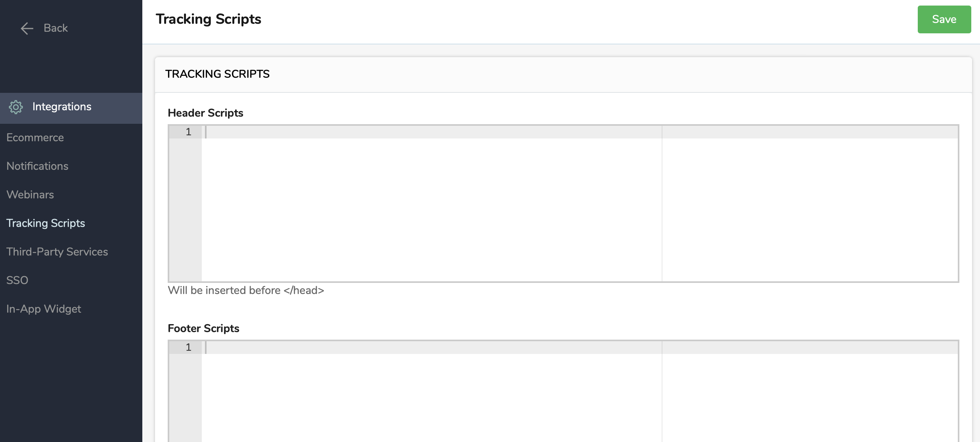Click the Integrations gear icon
The width and height of the screenshot is (980, 442).
pyautogui.click(x=16, y=107)
